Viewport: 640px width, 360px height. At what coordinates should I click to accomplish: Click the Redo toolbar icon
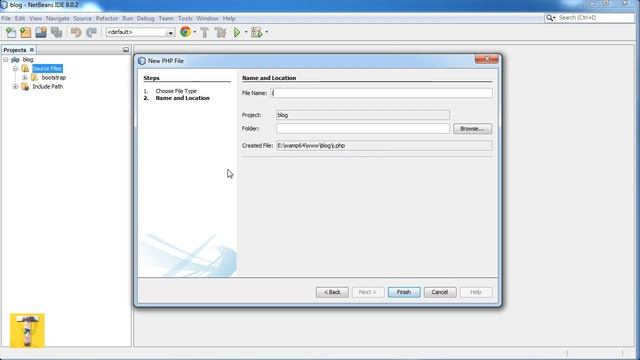(91, 32)
